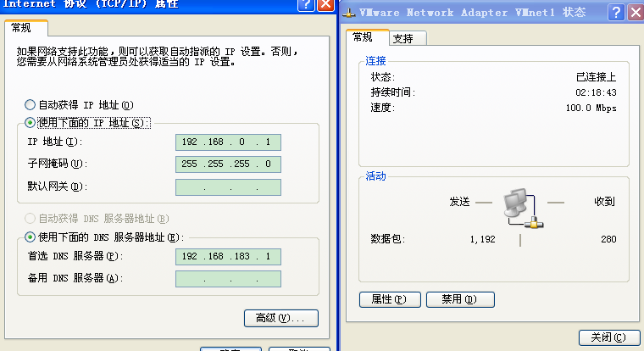Click the 活动 group label

(375, 176)
